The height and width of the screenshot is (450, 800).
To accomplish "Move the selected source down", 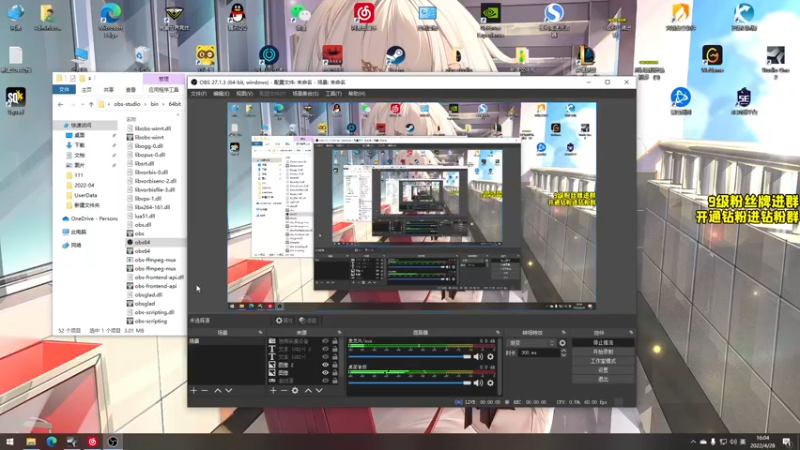I will point(319,390).
